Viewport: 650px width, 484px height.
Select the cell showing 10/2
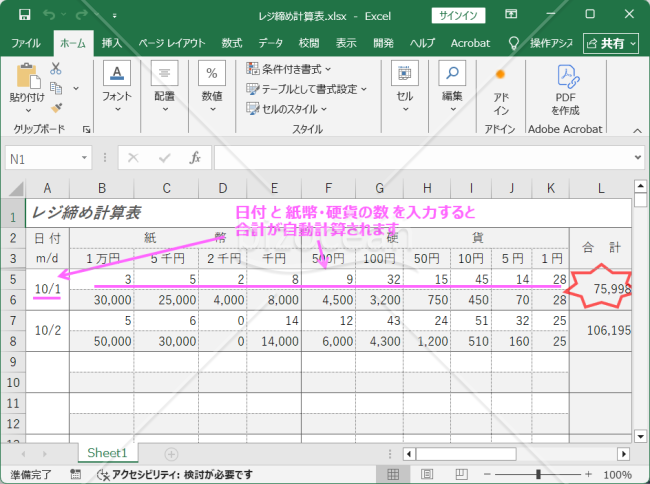(x=48, y=331)
